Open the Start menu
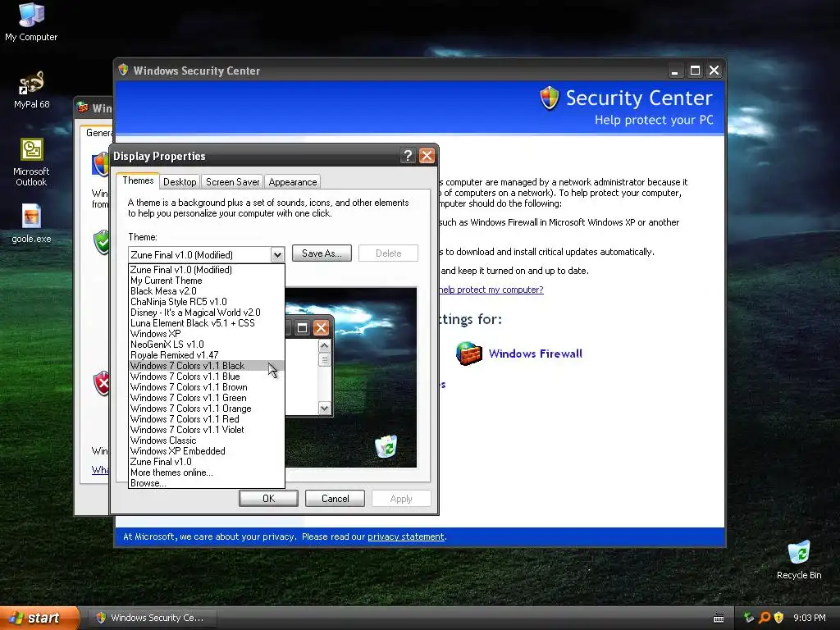The height and width of the screenshot is (630, 840). (39, 618)
